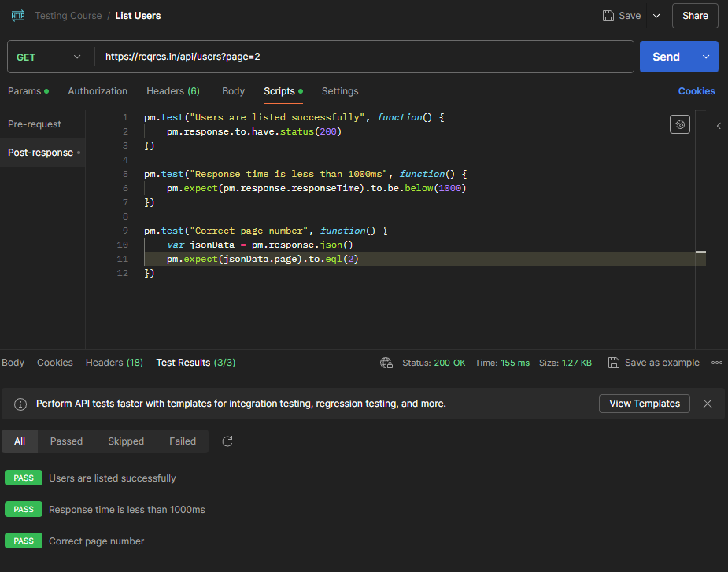Click Save as example

pyautogui.click(x=654, y=363)
